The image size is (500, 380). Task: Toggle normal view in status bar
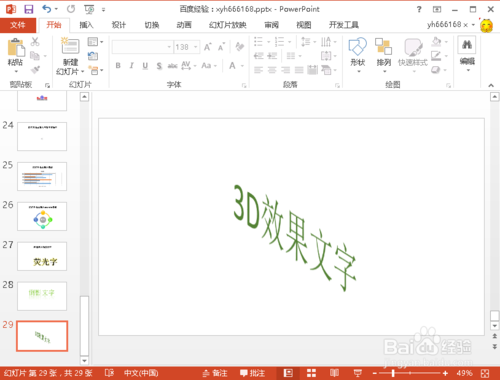tap(288, 373)
